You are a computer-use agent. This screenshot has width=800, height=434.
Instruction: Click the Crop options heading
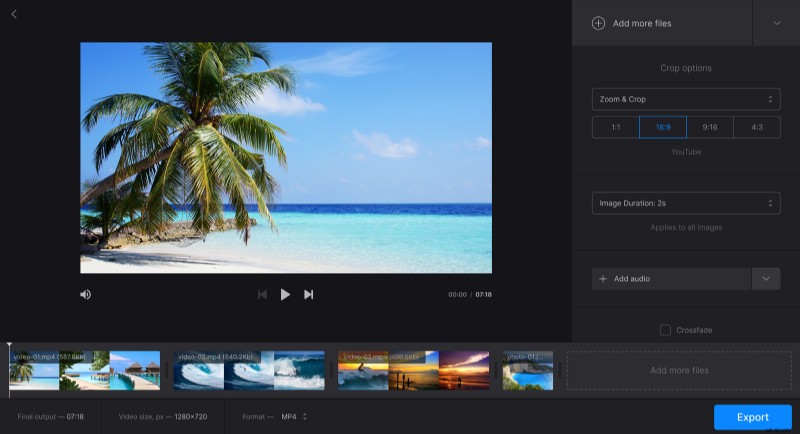pyautogui.click(x=686, y=68)
